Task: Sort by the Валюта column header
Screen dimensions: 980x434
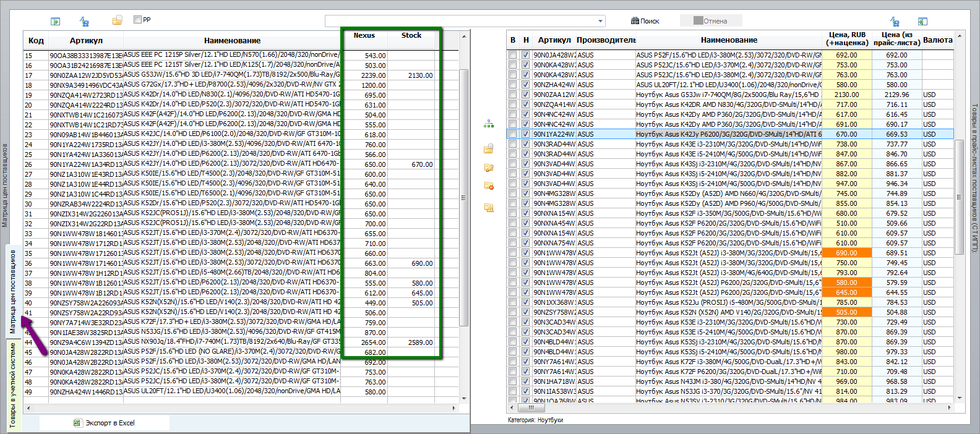Action: [x=938, y=40]
